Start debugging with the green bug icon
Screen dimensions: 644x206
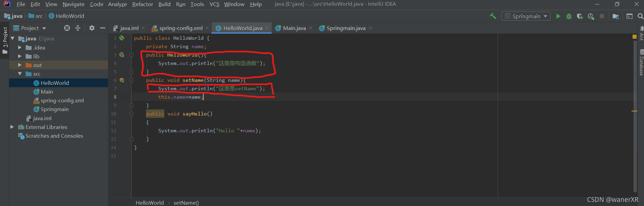(569, 16)
